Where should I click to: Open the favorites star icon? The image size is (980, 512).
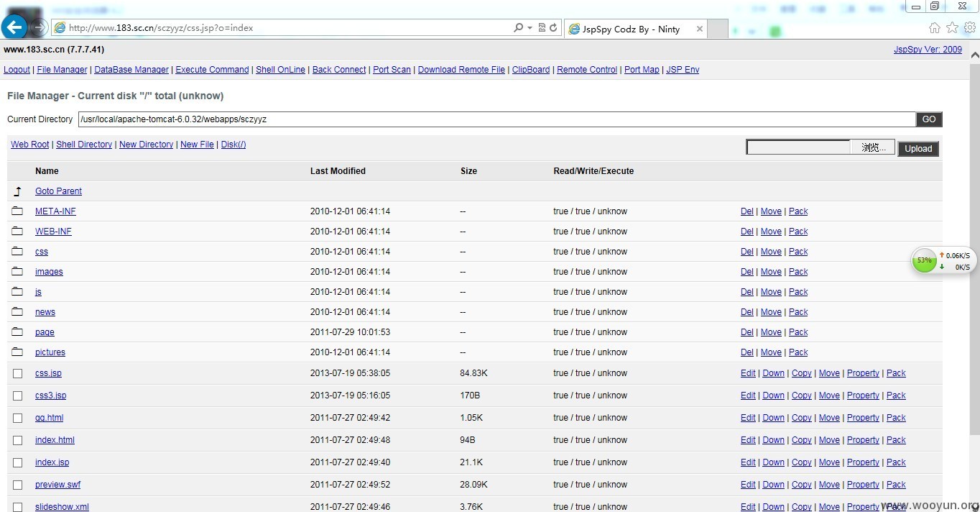pyautogui.click(x=952, y=28)
